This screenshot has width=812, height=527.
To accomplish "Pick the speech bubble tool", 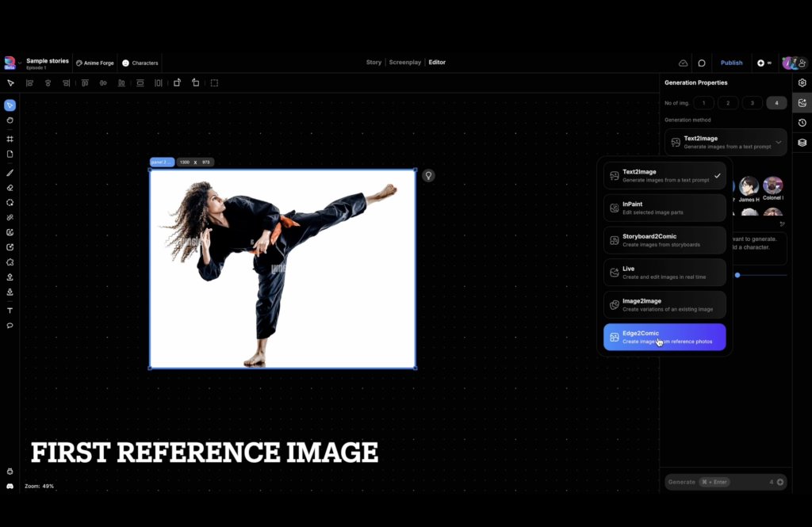I will pos(10,326).
